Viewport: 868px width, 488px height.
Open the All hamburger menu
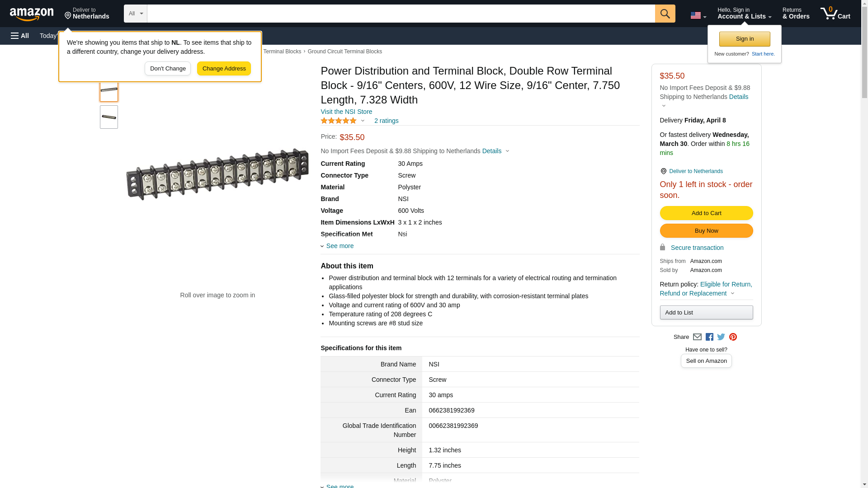click(x=20, y=36)
